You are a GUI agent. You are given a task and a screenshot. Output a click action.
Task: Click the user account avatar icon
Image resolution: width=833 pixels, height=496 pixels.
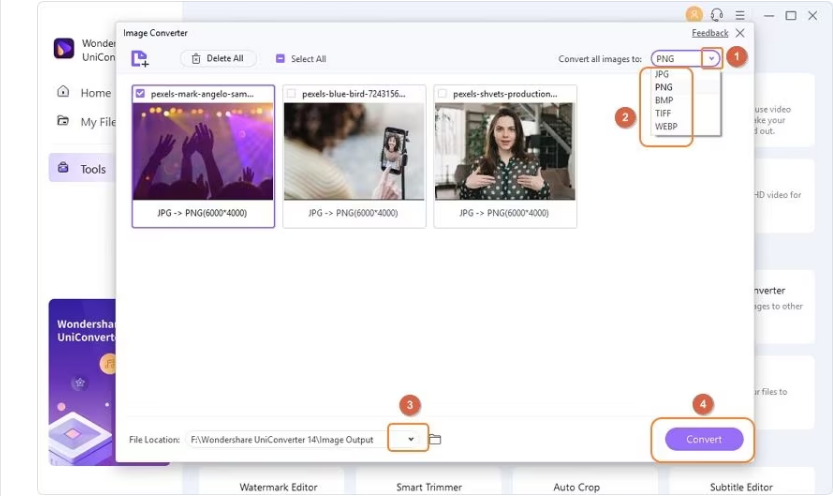694,15
